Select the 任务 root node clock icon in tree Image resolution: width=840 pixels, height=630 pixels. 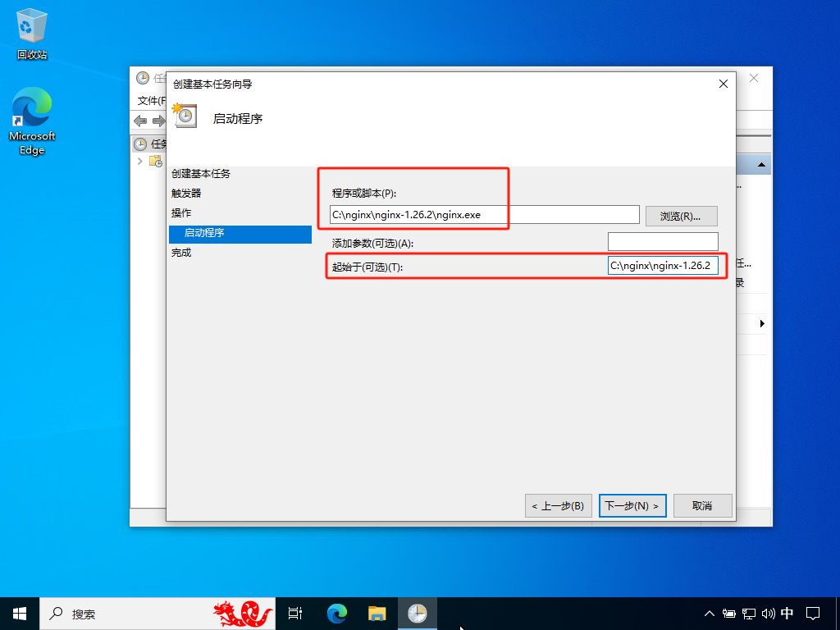(x=139, y=144)
